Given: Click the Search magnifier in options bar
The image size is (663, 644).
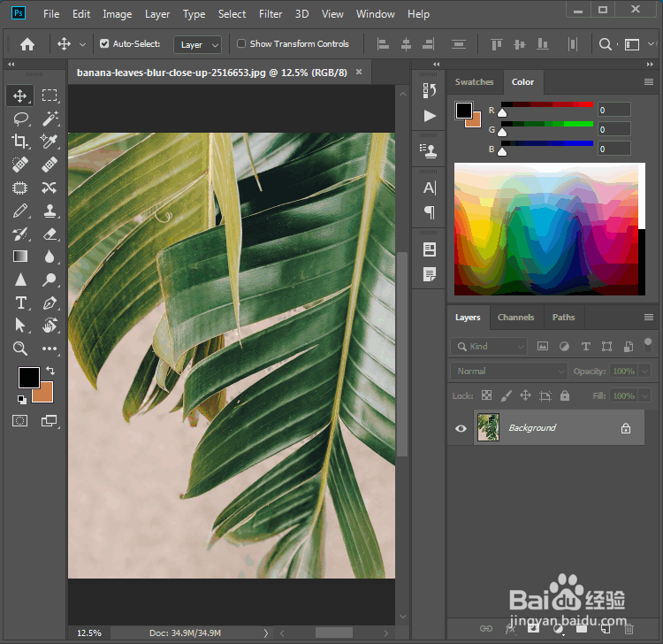Looking at the screenshot, I should click(606, 44).
